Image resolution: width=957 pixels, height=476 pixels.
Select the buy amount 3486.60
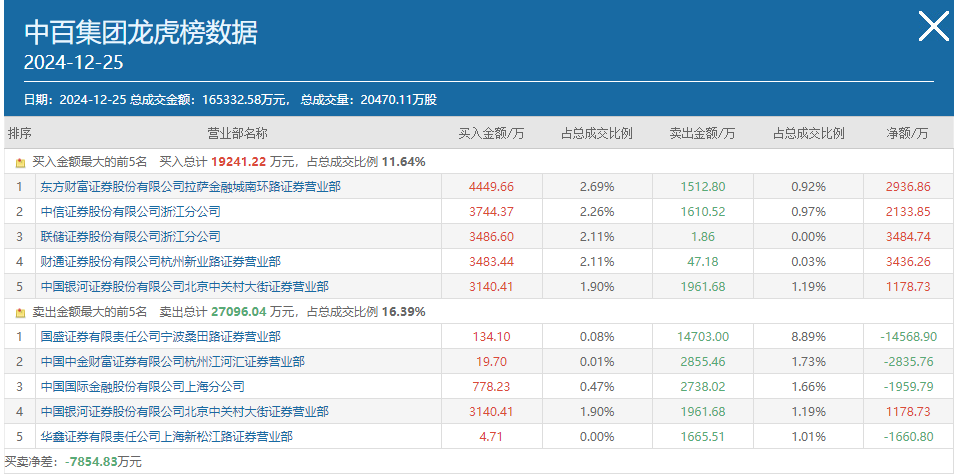[x=491, y=237]
